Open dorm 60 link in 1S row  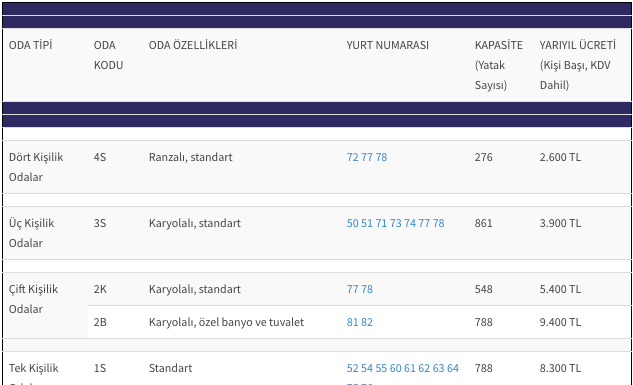pyautogui.click(x=396, y=368)
